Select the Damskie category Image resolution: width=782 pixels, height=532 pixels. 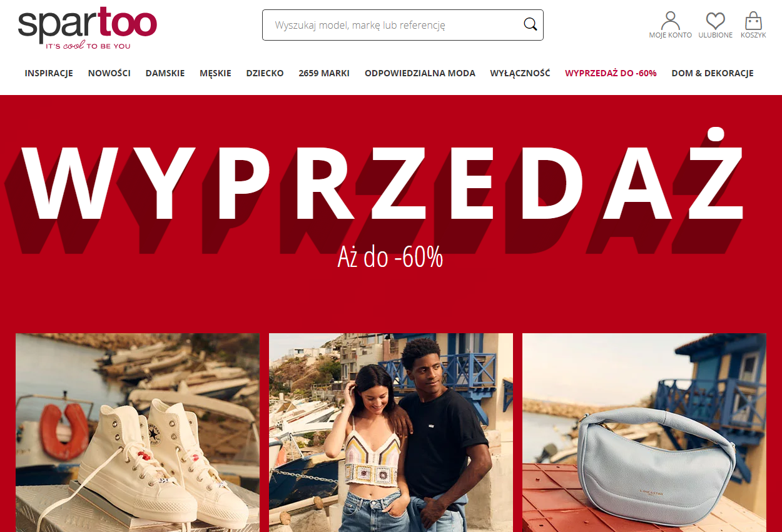click(165, 73)
